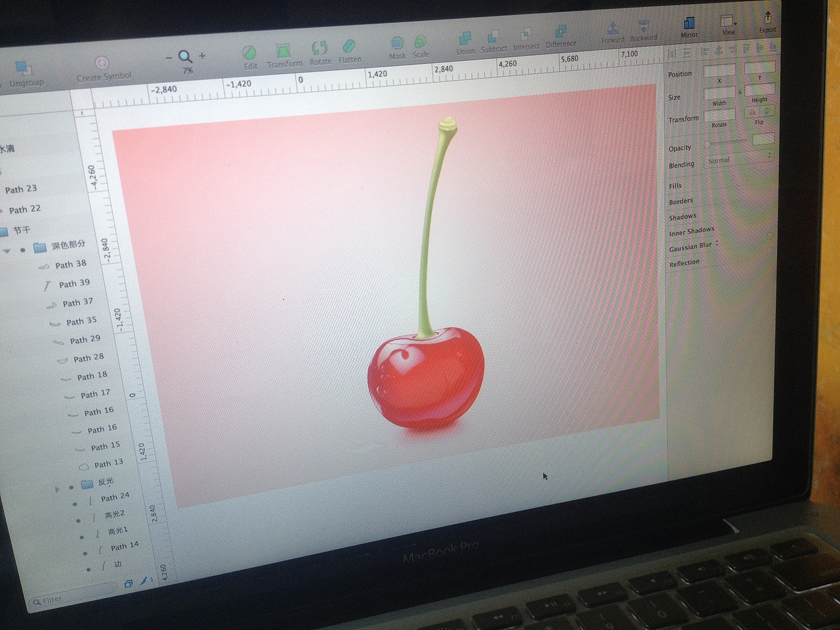Open the Blending mode dropdown

pyautogui.click(x=739, y=159)
